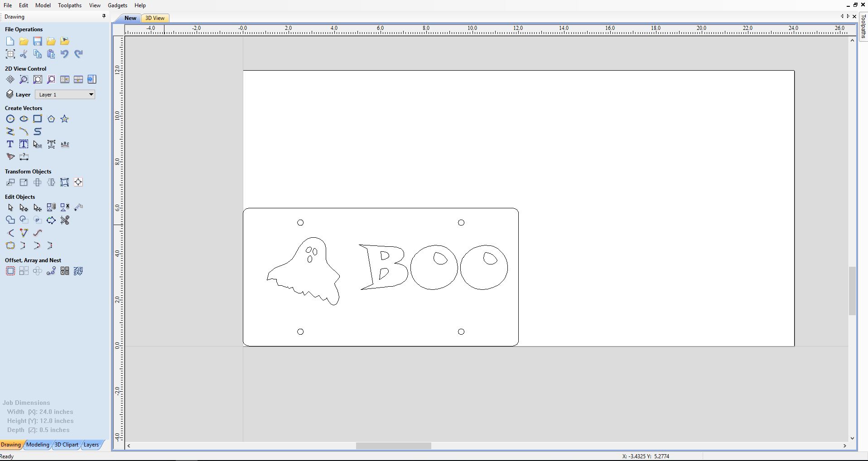The width and height of the screenshot is (868, 461).
Task: Click the vertical scrollbar thumb
Action: pos(852,291)
